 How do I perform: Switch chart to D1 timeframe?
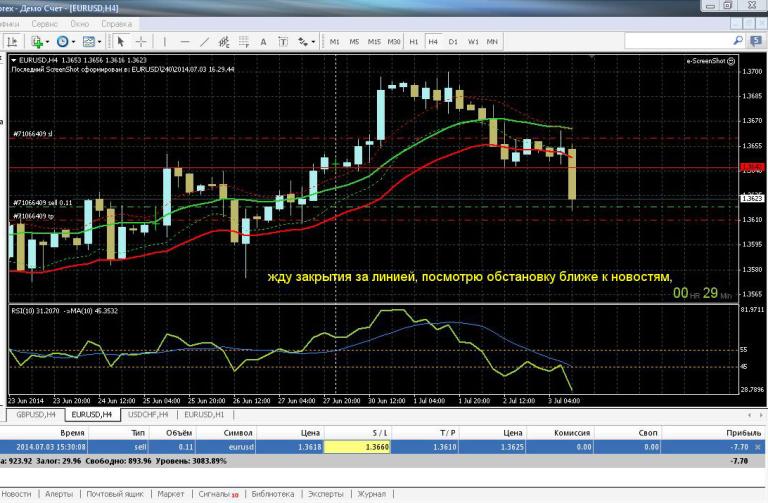click(x=453, y=42)
